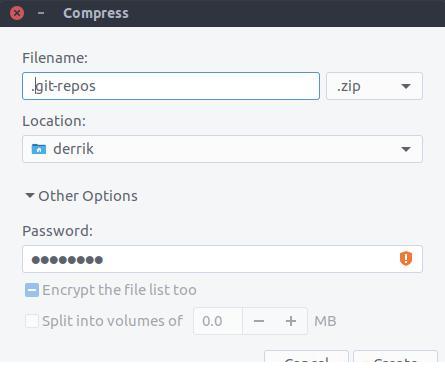
Task: Click the orange password warning shield icon
Action: pos(406,259)
